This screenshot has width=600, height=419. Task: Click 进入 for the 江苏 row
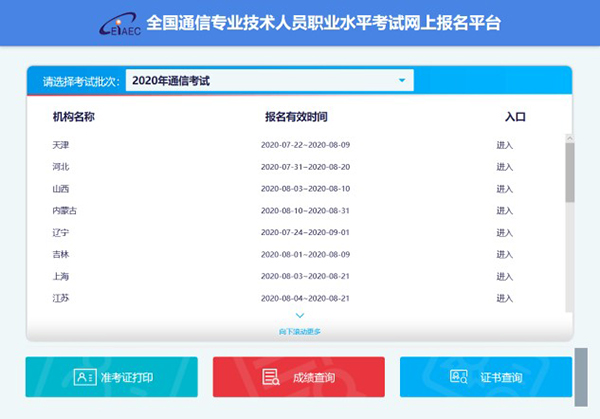pyautogui.click(x=504, y=298)
